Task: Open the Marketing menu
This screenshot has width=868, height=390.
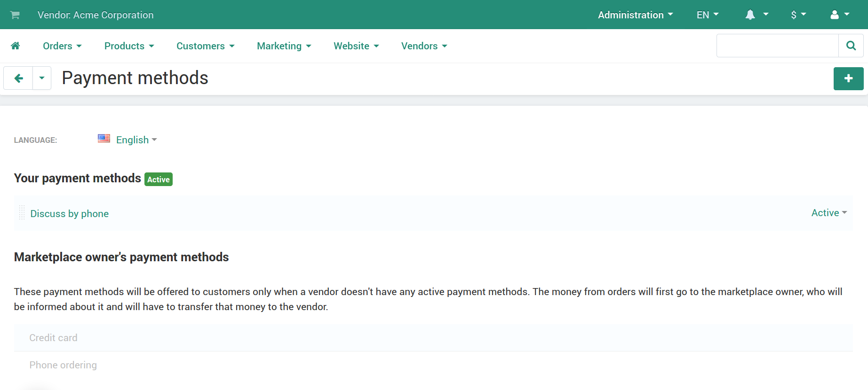Action: pyautogui.click(x=284, y=46)
